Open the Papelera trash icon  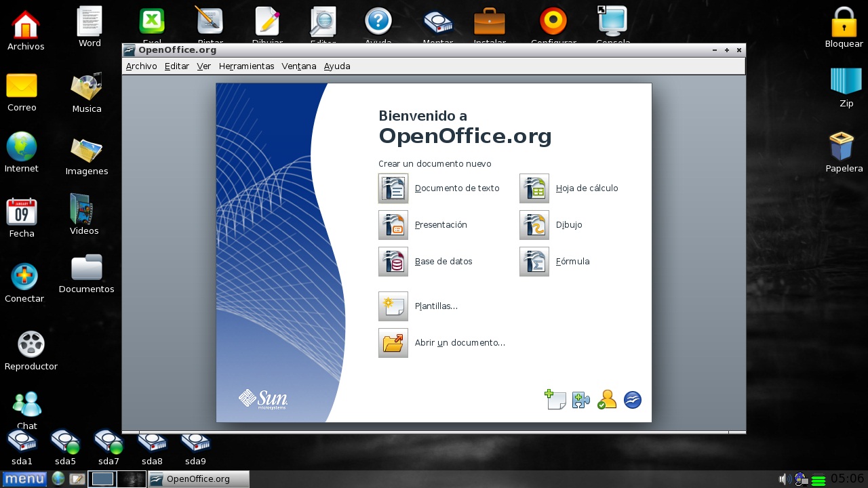click(842, 146)
